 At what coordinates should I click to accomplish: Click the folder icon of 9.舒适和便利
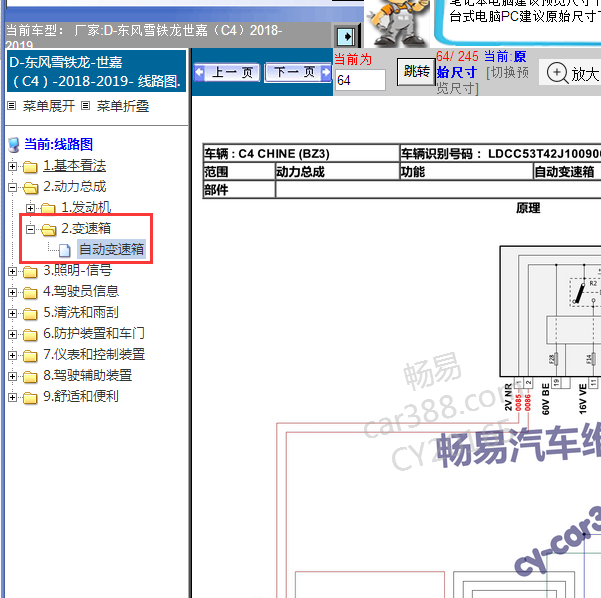click(30, 398)
